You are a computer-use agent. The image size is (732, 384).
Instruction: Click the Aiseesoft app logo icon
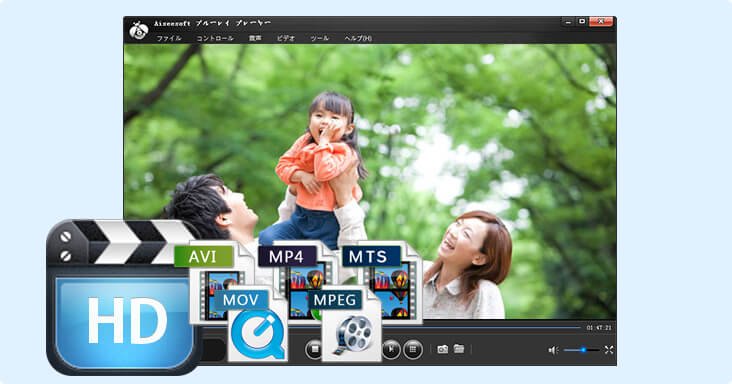139,30
